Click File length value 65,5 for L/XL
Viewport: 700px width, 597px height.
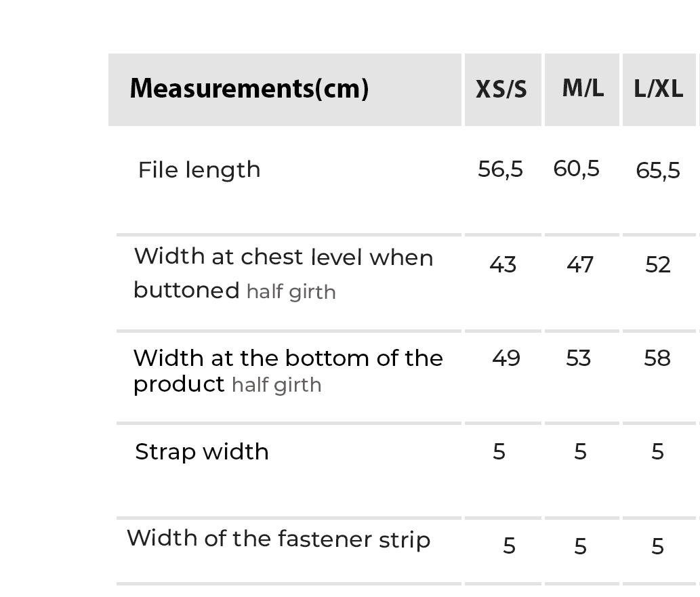tap(657, 170)
